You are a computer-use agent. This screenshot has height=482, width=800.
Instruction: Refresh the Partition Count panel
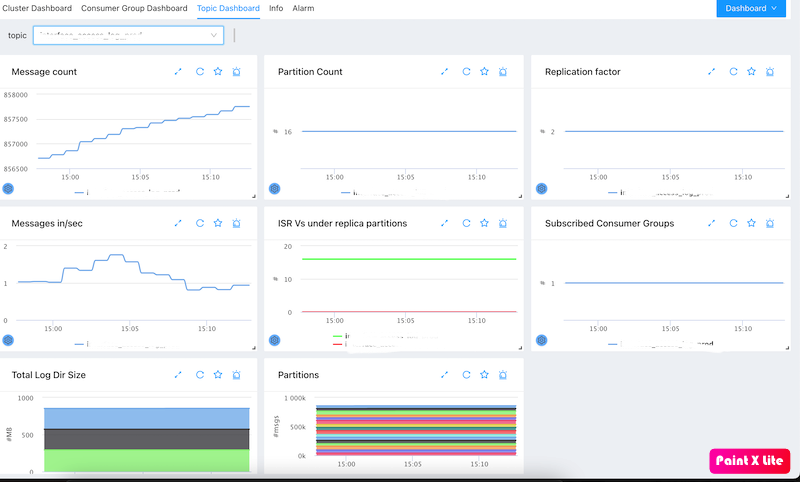[x=465, y=72]
